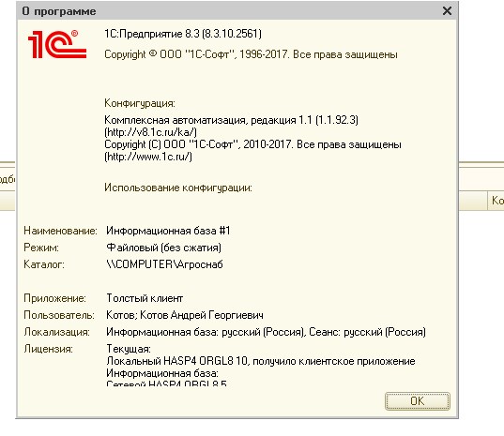Click the Режим: label
Screen dimensions: 504x436
(x=41, y=248)
